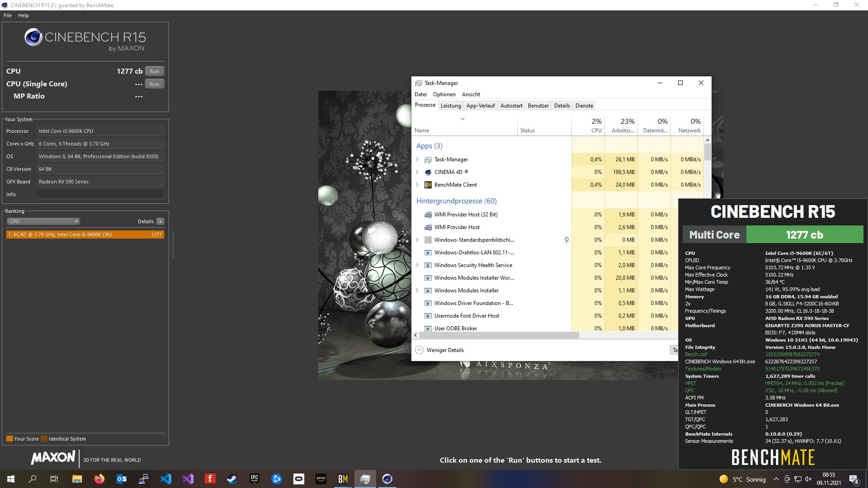Viewport: 868px width, 488px height.
Task: Open the Datei menu in Task-Manager
Action: coord(420,94)
